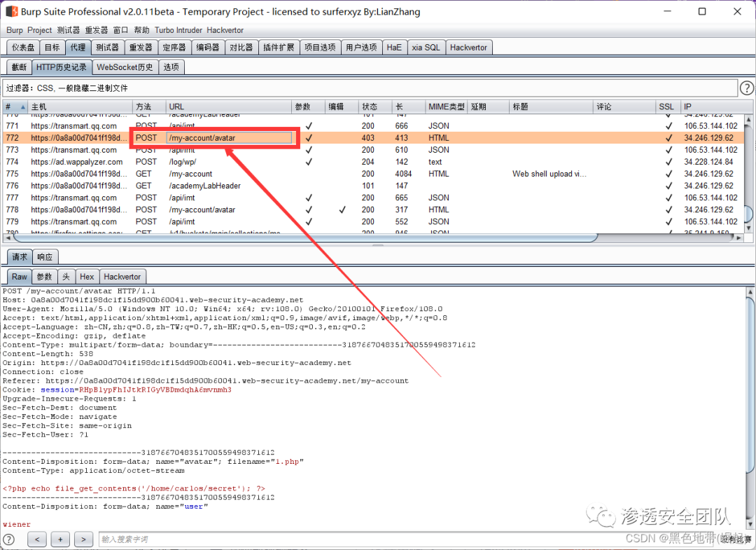
Task: Open the 对比器 tab
Action: 241,47
